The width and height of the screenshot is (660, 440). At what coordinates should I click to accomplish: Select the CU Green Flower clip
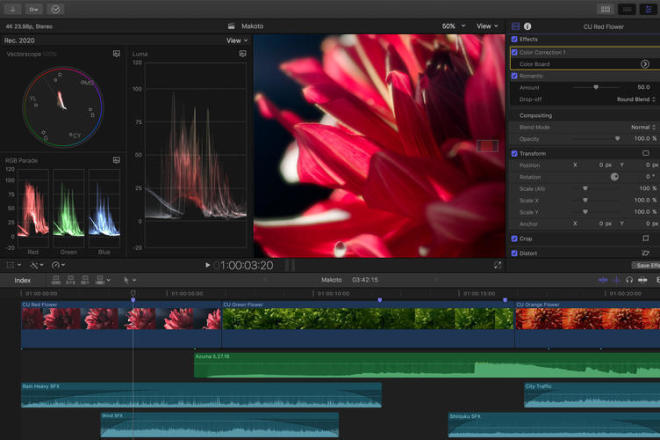pos(368,325)
